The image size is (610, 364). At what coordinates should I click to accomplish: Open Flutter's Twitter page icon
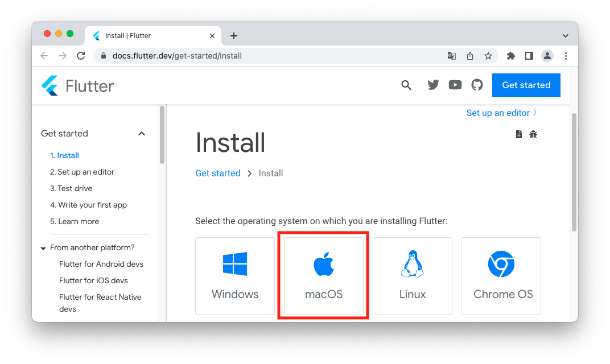click(433, 85)
